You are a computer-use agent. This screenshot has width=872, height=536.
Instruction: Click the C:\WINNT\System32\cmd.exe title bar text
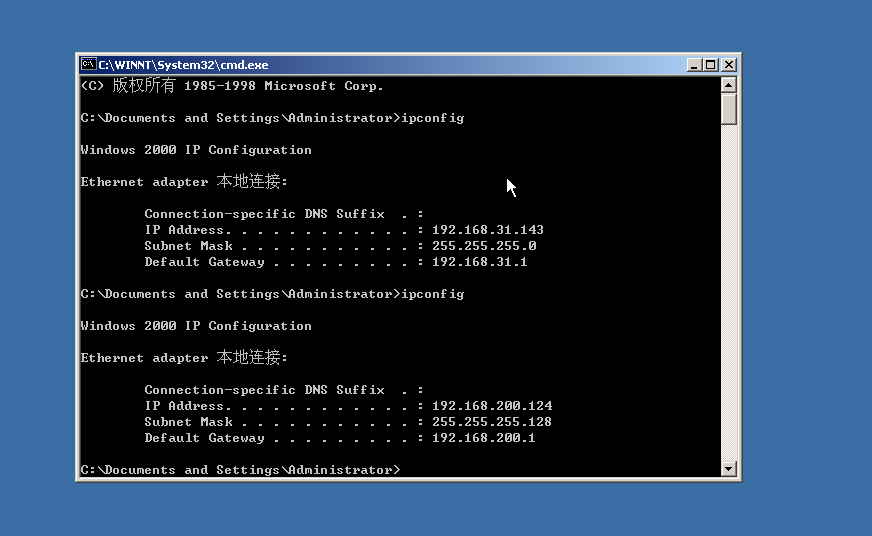coord(184,65)
